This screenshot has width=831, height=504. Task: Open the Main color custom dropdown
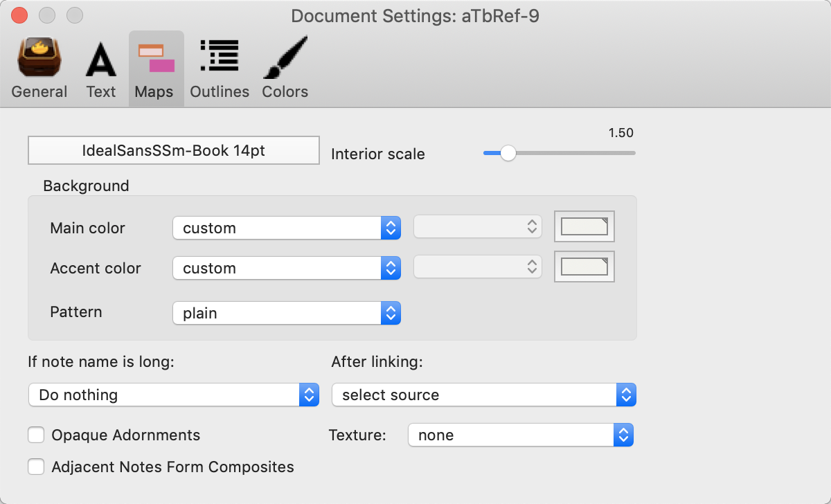[x=287, y=228]
